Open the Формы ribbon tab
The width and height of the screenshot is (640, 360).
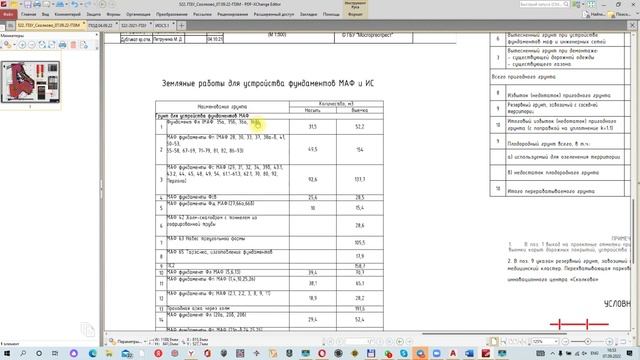click(113, 14)
